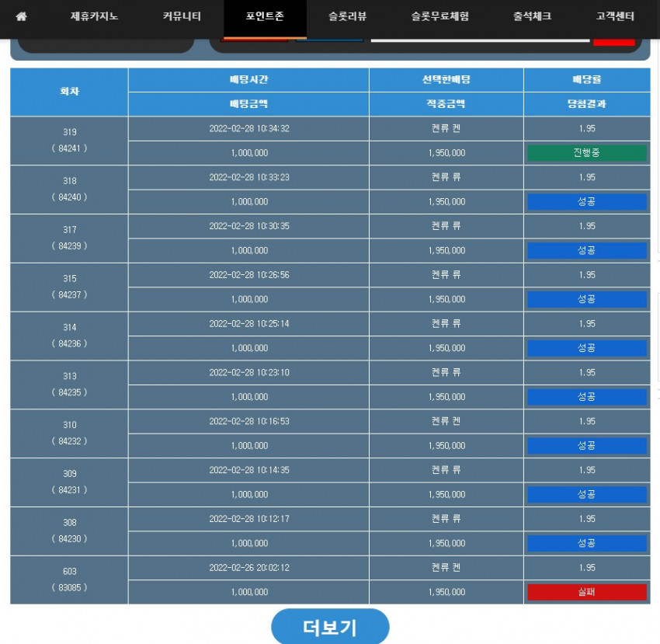
Task: Select the 선택한배팅 column header
Action: tap(446, 79)
